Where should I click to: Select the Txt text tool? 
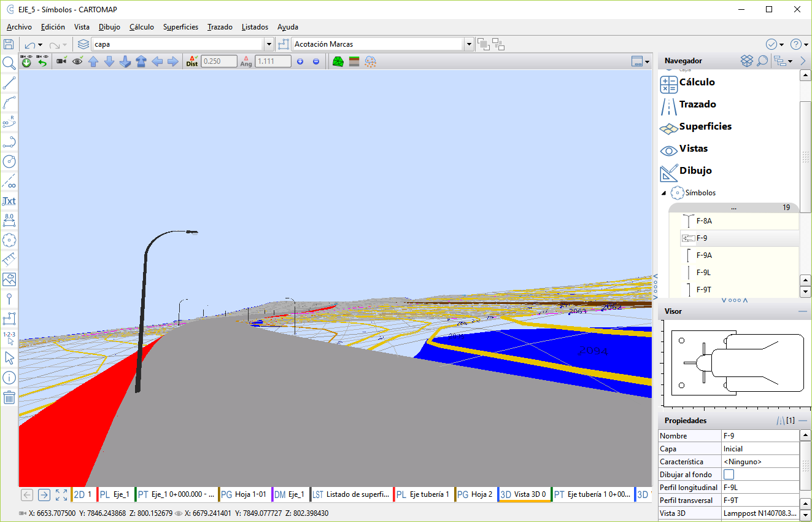9,201
